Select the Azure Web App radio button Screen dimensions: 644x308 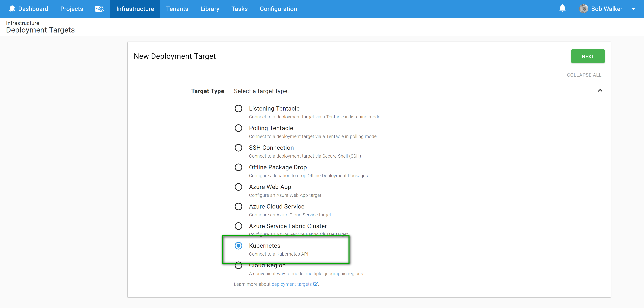point(238,187)
